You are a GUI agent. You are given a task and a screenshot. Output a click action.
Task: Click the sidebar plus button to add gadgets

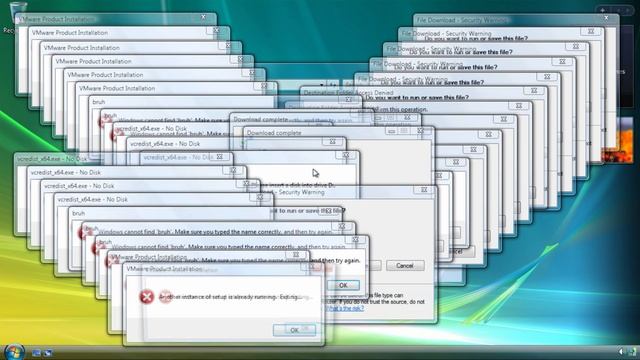pos(602,10)
